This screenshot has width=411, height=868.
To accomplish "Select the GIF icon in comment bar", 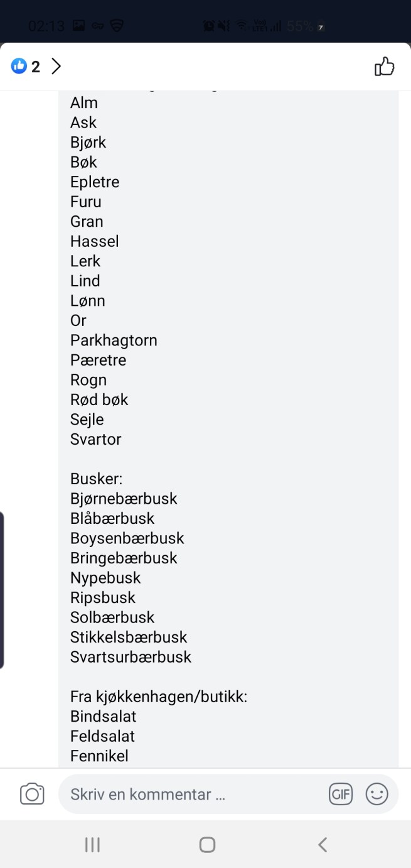I will [x=341, y=794].
